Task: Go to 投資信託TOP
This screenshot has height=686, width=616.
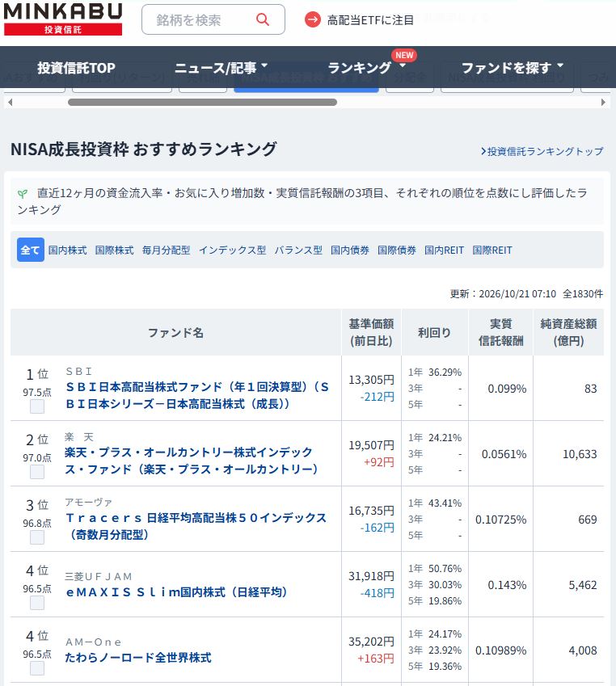Action: 76,68
